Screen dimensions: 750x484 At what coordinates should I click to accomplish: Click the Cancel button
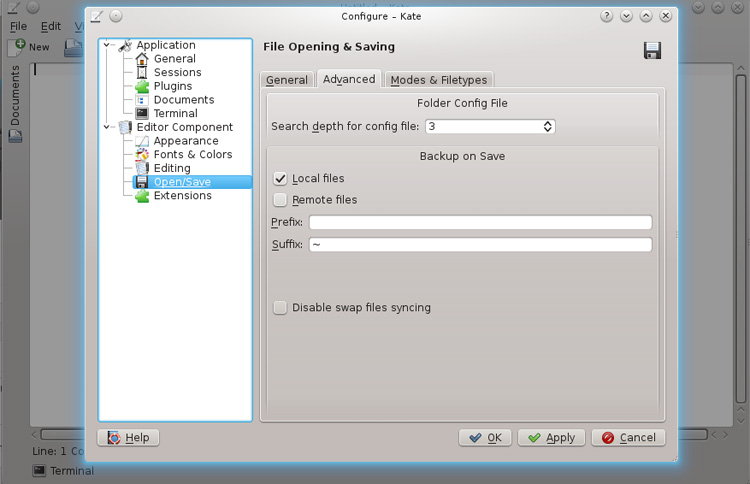[x=629, y=438]
